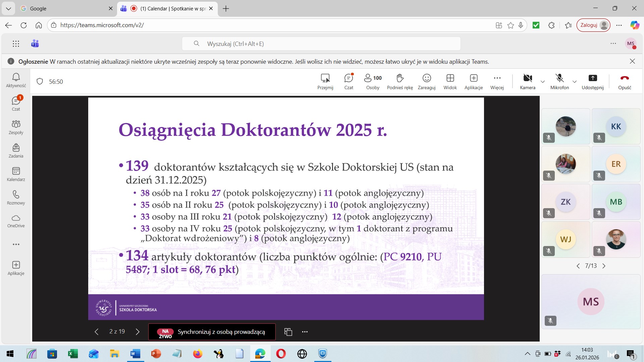Switch to the Google browser tab
The height and width of the screenshot is (362, 644).
(65, 8)
